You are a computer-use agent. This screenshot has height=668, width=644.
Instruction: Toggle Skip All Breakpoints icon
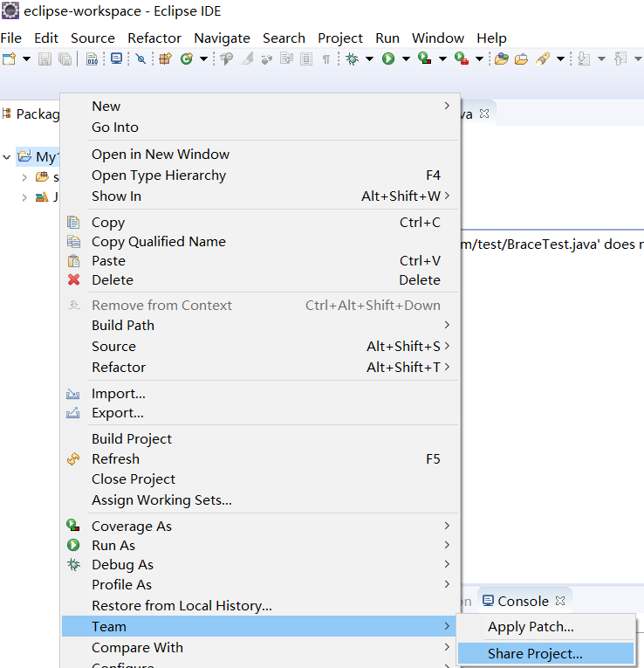pyautogui.click(x=140, y=59)
